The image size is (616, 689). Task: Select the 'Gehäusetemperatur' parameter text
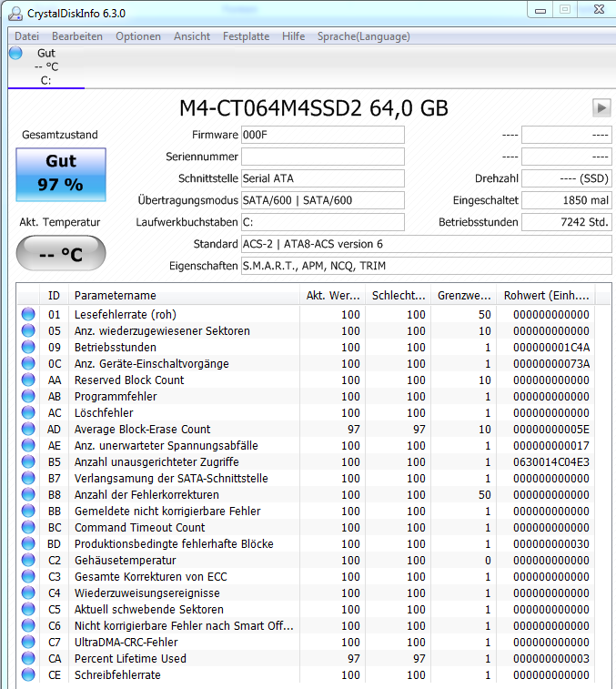[x=126, y=560]
